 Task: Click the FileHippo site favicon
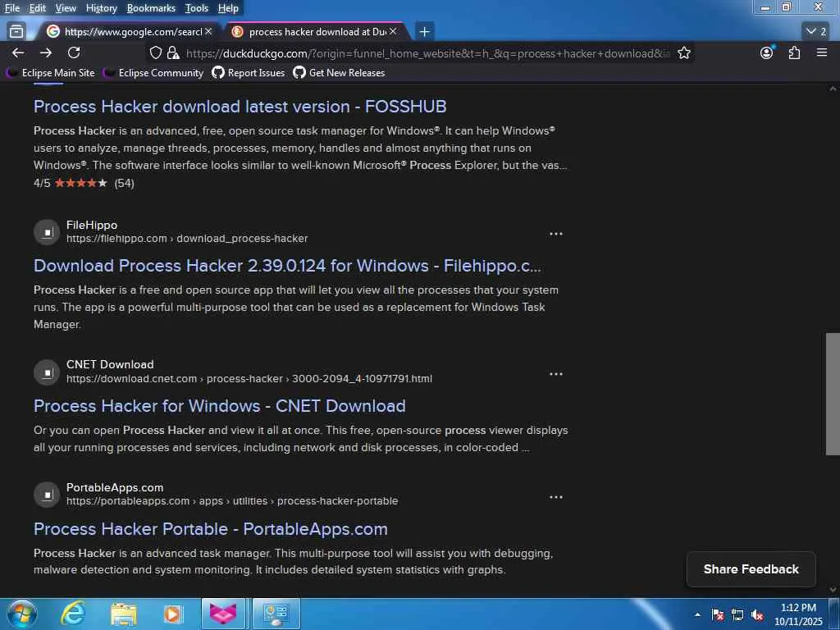tap(47, 232)
